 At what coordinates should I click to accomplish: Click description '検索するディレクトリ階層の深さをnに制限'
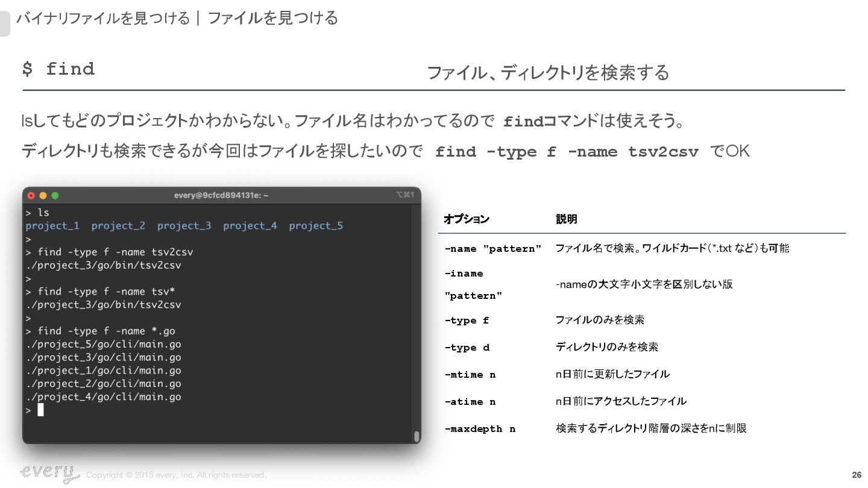(651, 428)
